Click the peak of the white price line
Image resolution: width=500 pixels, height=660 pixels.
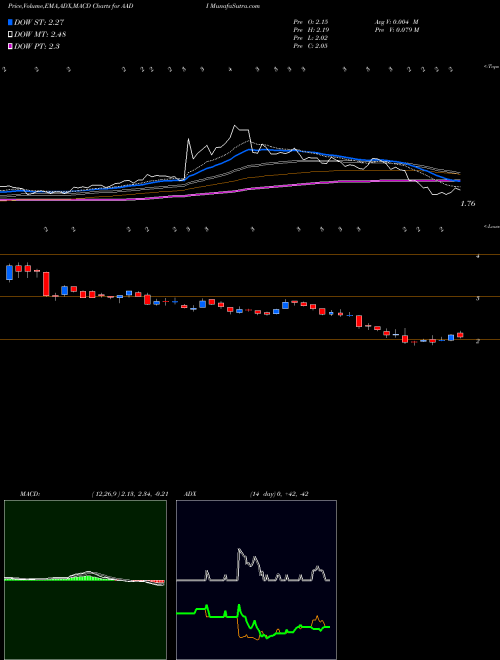point(235,125)
